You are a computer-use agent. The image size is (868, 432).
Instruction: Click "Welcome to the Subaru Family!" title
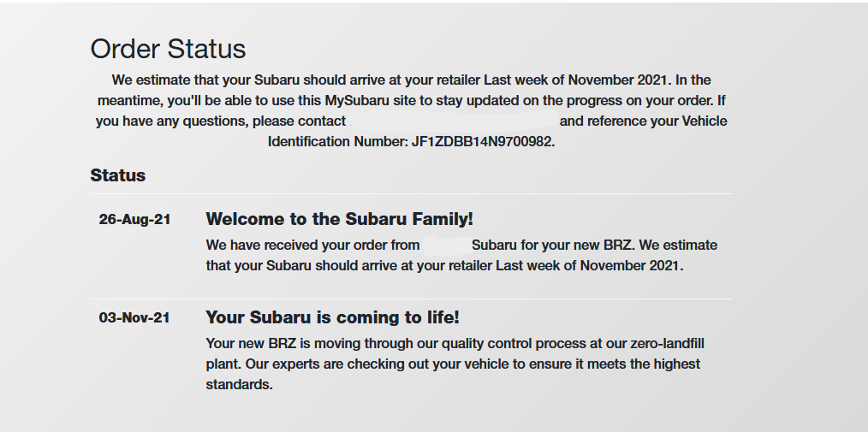click(339, 220)
